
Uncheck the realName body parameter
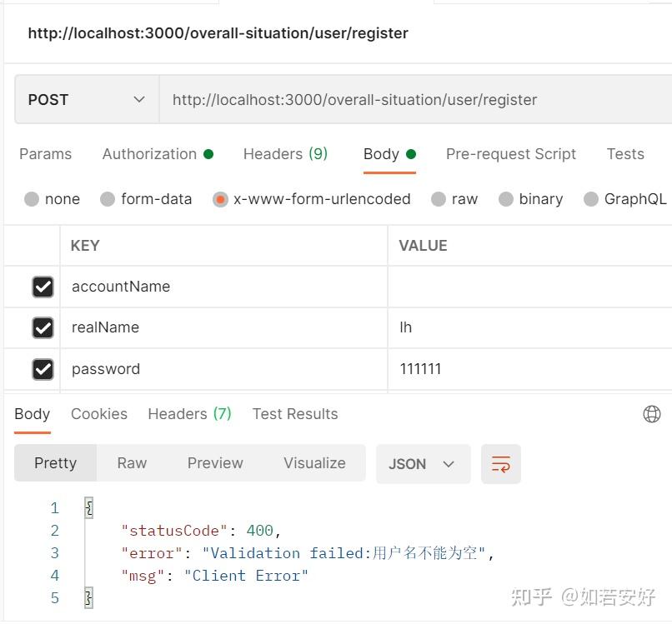[44, 327]
